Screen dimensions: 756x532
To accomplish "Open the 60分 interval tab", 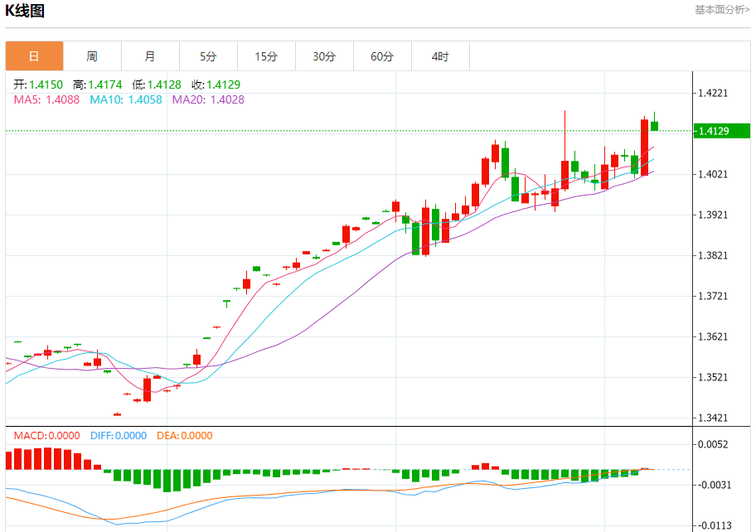I will click(382, 56).
